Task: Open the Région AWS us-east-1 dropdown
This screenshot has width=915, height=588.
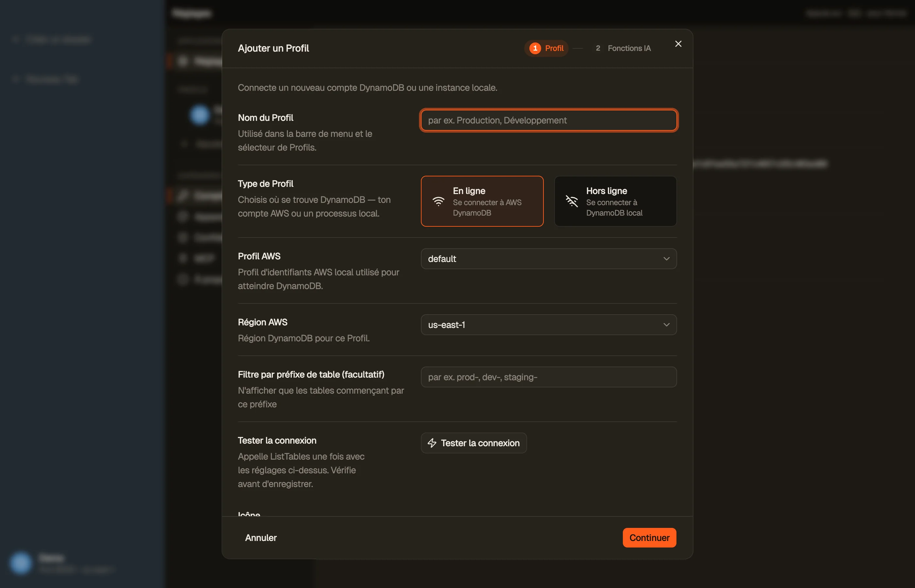Action: [x=549, y=325]
